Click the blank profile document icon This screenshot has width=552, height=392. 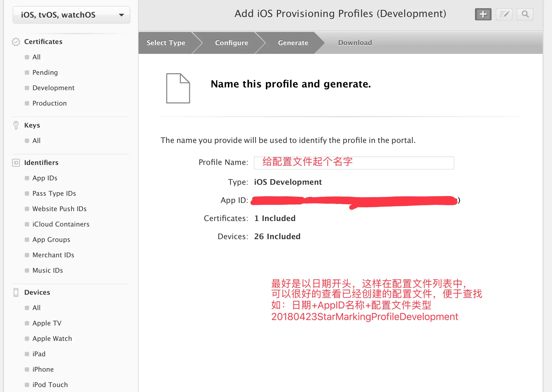pos(178,88)
